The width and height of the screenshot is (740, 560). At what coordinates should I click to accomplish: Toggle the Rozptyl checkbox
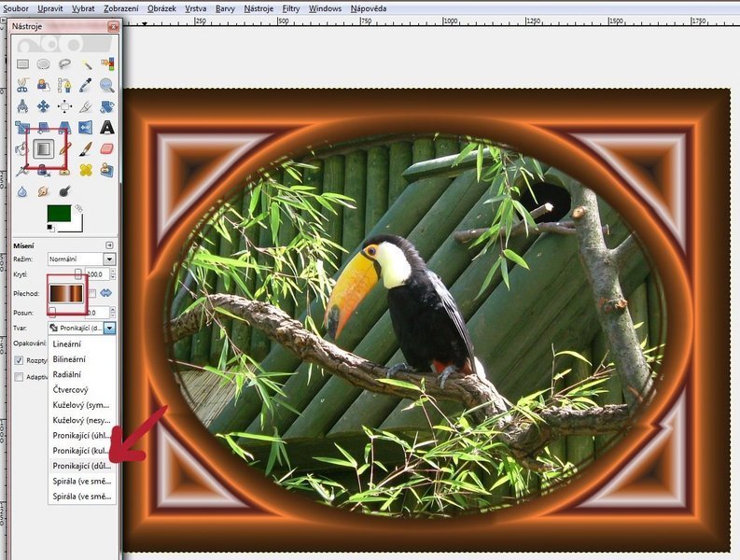(19, 360)
